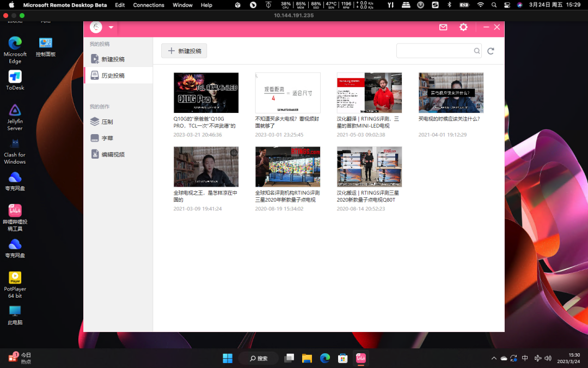Screen dimensions: 588x368
Task: Click bilibili uploader icon on the taskbar
Action: 361,358
